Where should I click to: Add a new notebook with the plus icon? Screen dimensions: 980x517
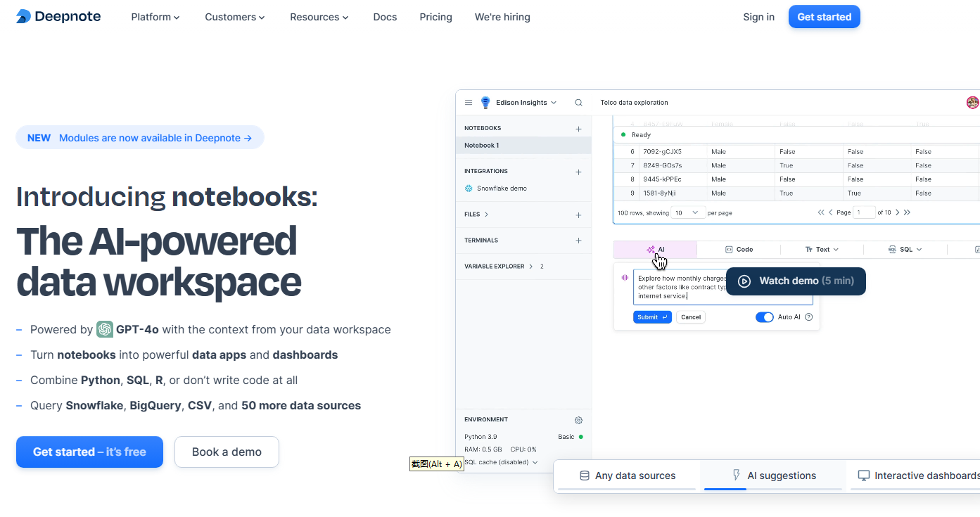tap(578, 129)
